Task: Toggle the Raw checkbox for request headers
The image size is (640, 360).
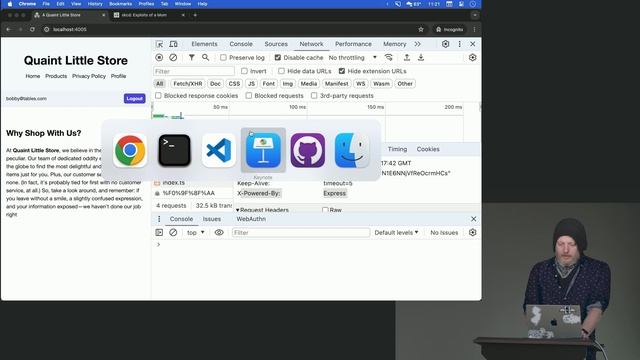Action: point(325,210)
